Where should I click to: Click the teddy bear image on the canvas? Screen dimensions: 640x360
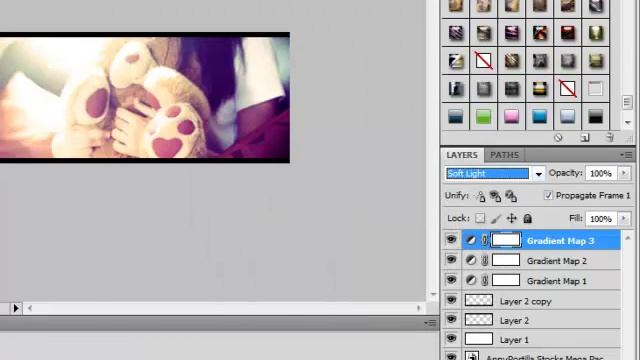(x=144, y=98)
